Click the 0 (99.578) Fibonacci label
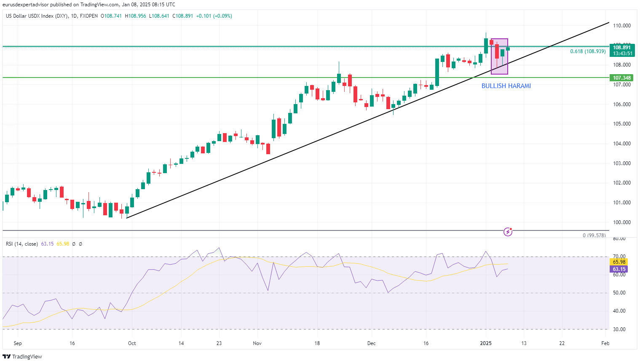Screen dimensions: 640x364 594,235
